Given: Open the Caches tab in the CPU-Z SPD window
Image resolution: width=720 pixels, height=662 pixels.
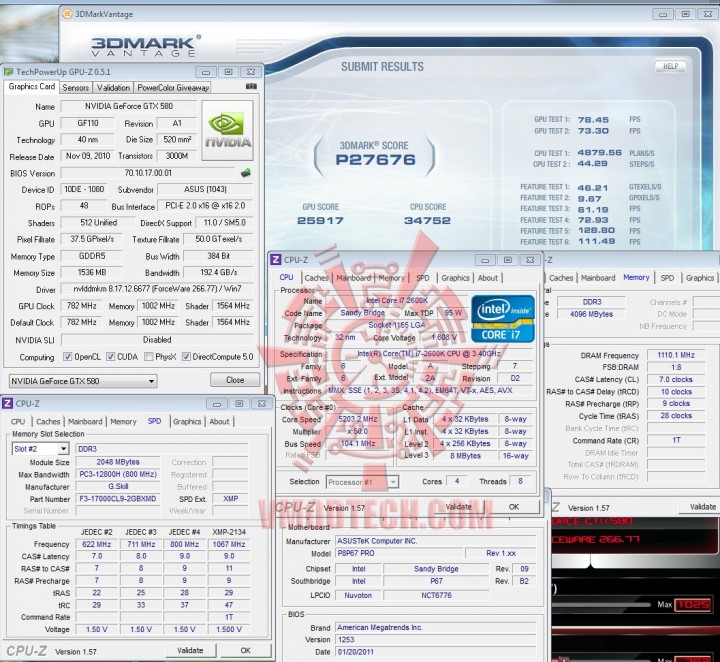Looking at the screenshot, I should (48, 421).
